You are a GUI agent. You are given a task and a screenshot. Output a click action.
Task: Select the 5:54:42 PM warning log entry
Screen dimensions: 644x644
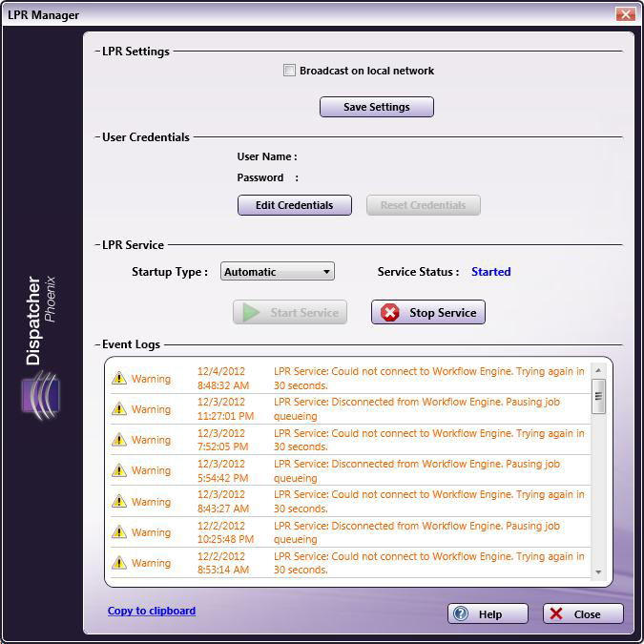[350, 470]
